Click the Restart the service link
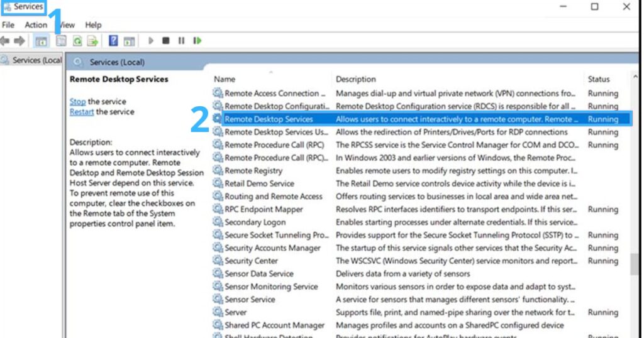This screenshot has width=644, height=338. click(82, 112)
